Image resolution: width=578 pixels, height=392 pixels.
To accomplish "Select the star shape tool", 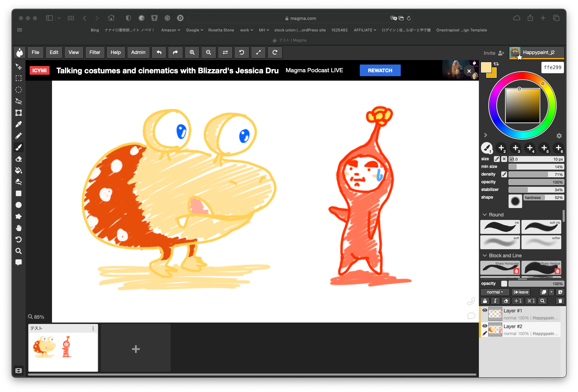I will pos(18,216).
